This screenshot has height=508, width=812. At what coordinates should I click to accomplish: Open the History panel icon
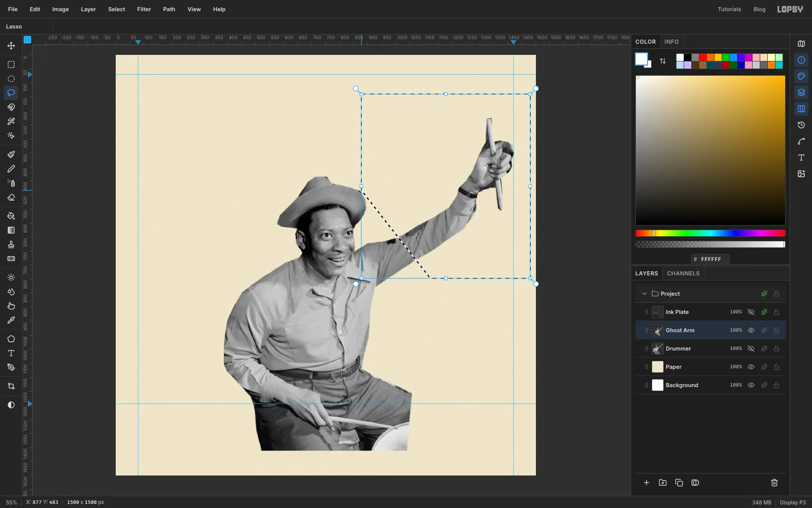[801, 125]
